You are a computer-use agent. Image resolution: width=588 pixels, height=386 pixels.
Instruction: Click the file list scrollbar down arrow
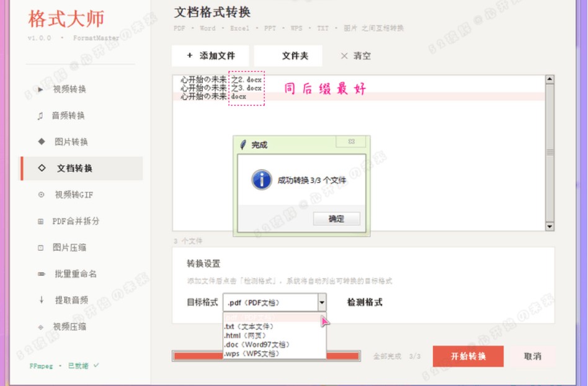[550, 226]
